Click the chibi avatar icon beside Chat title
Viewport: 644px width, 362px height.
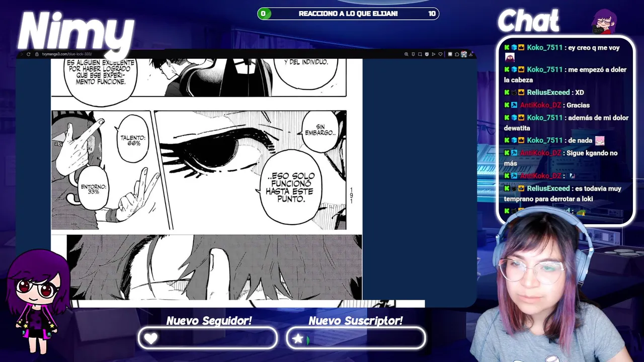[x=604, y=22]
